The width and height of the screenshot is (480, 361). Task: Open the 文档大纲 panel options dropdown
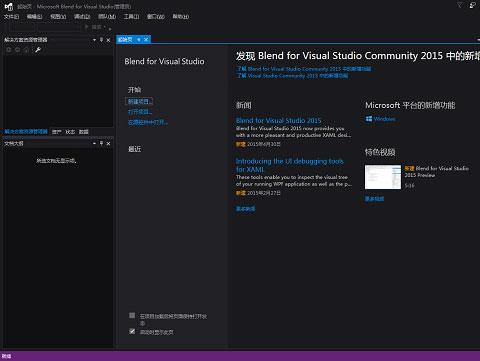(94, 143)
